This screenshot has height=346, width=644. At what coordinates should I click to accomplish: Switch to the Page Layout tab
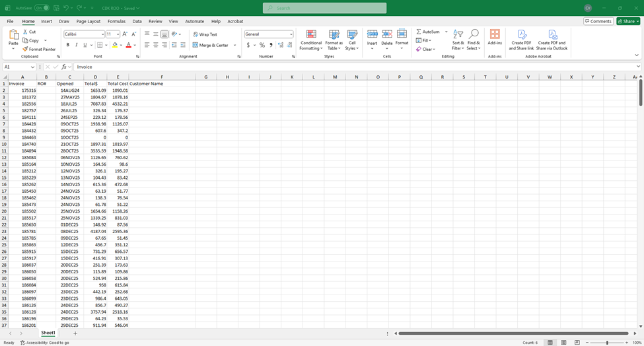[89, 21]
